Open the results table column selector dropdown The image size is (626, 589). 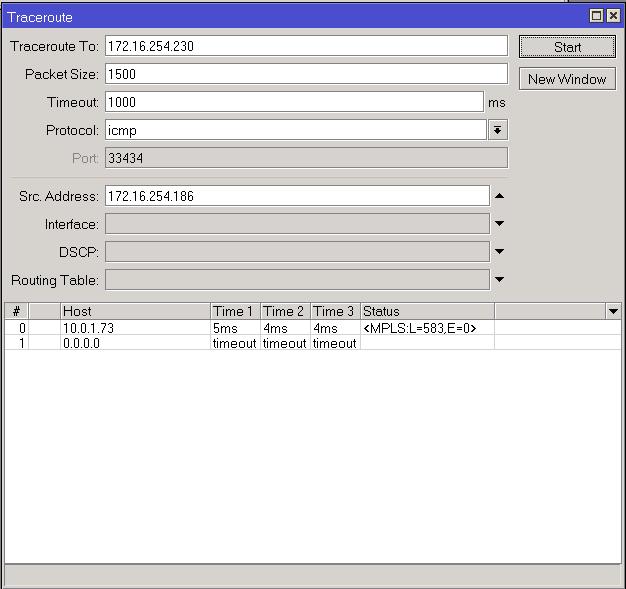tap(613, 311)
